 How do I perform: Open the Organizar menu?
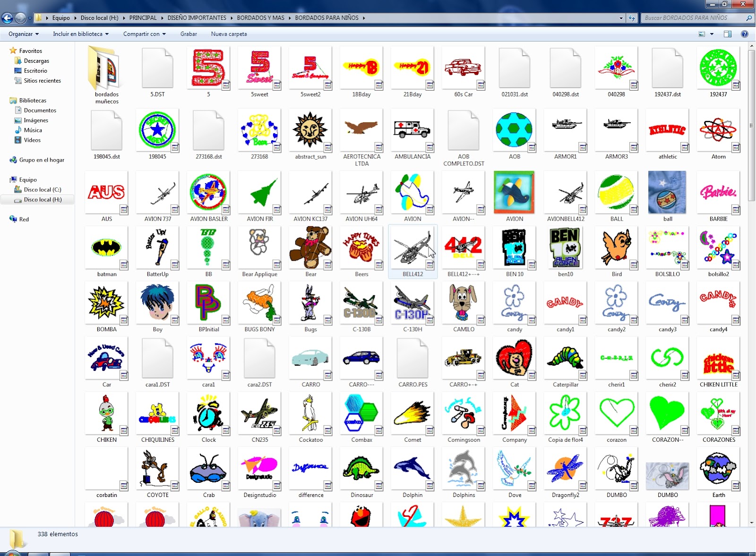click(x=24, y=34)
